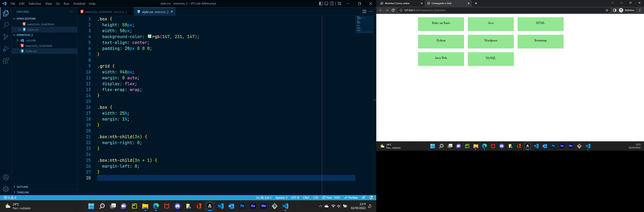644x212 pixels.
Task: Open the notifications bell in status bar
Action: 371,197
